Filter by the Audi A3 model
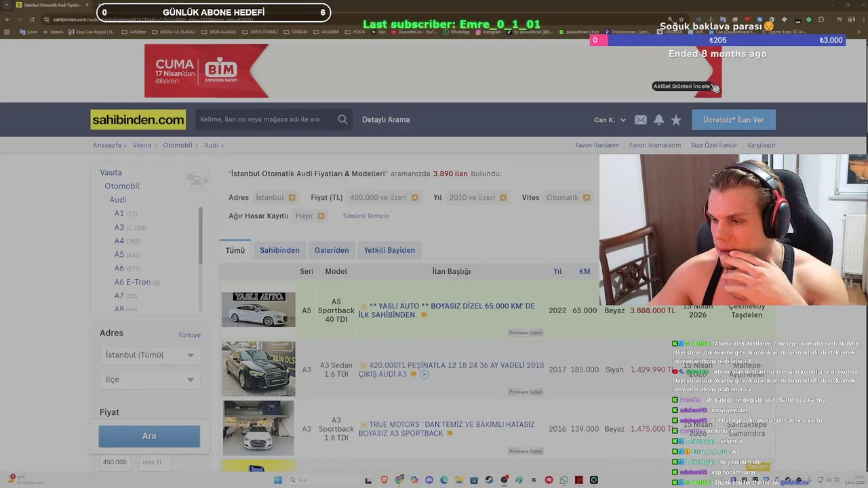Screen dimensions: 868x488 (119, 227)
